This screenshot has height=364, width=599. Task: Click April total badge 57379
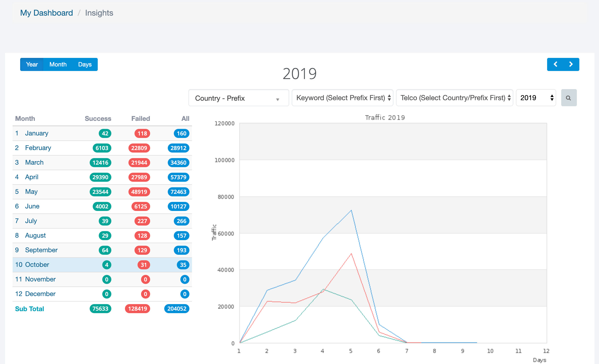point(179,177)
